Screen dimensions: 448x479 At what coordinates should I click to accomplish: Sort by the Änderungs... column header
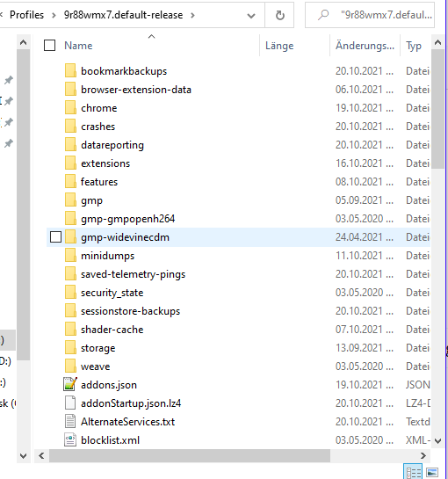(x=365, y=46)
